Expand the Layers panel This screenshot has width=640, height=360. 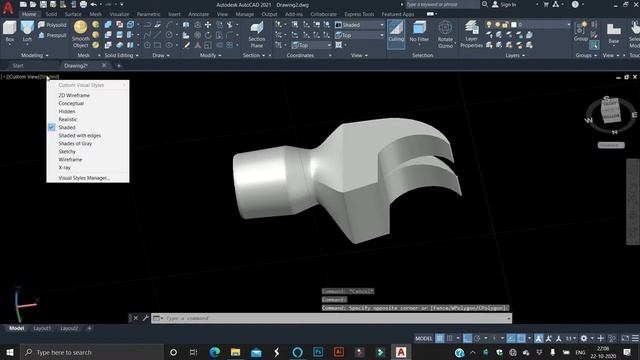click(515, 55)
